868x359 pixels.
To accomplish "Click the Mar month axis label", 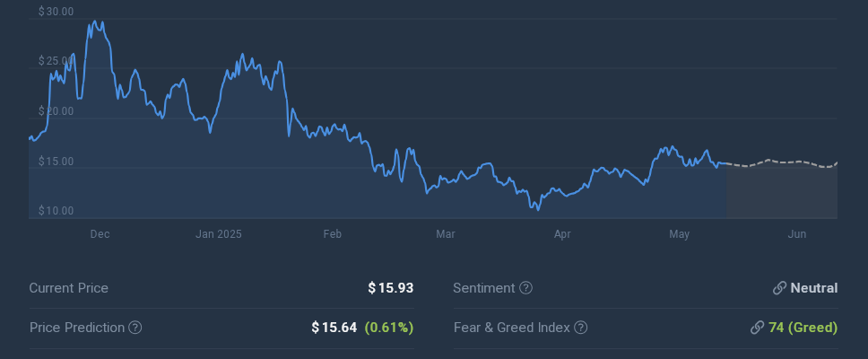I will tap(446, 234).
